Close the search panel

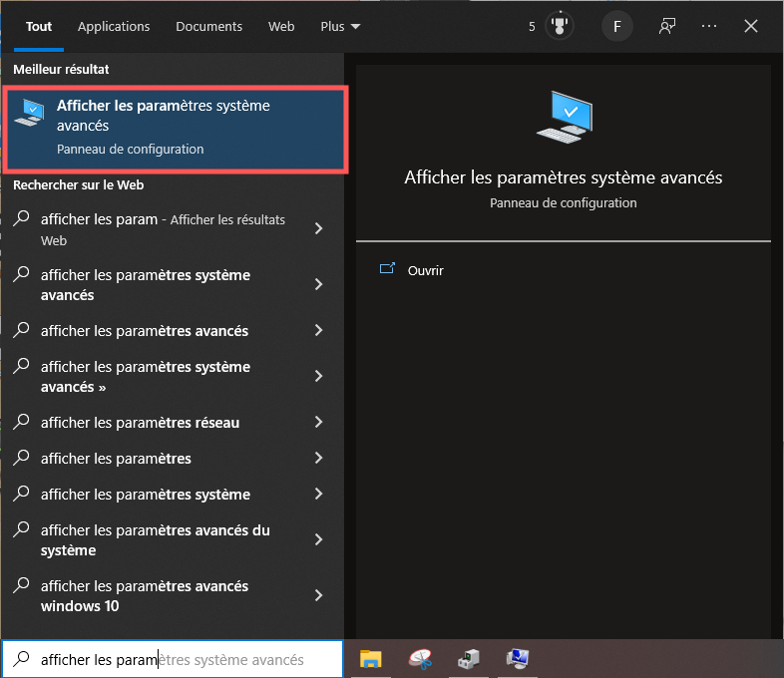click(750, 26)
